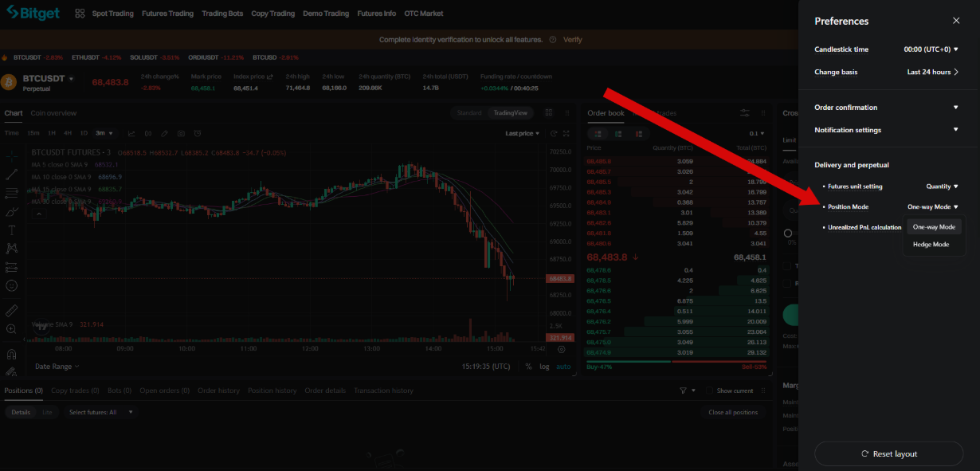Toggle the auto scale on the chart
980x471 pixels.
(563, 367)
